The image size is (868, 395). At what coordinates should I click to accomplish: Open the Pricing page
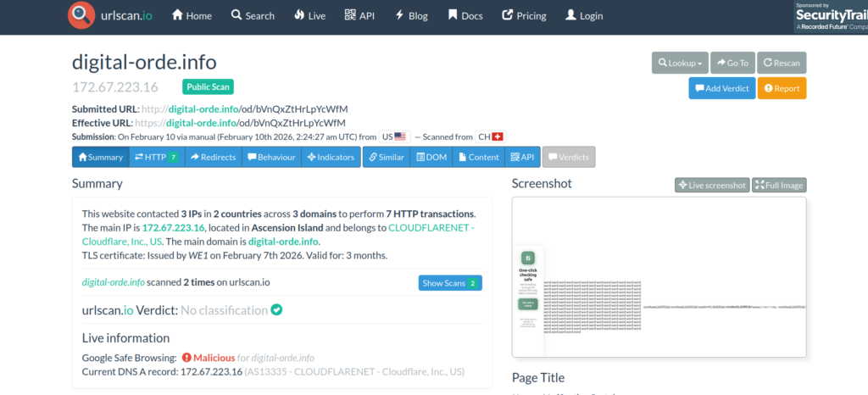(x=524, y=15)
